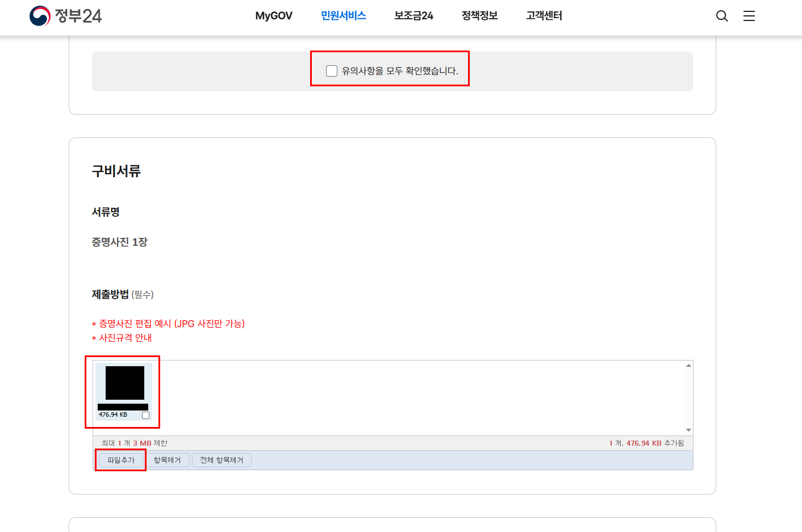Click the 구비서류 section heading

pyautogui.click(x=116, y=171)
